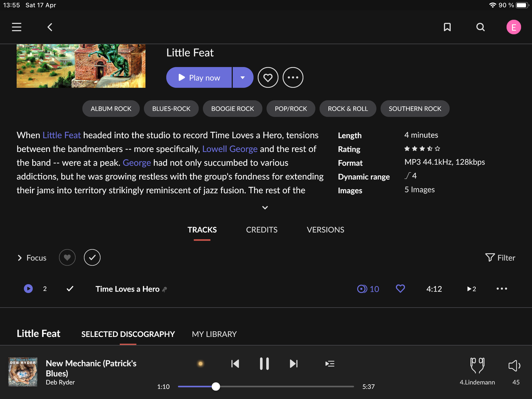Image resolution: width=532 pixels, height=399 pixels.
Task: Open the album cover artwork
Action: coord(81,66)
